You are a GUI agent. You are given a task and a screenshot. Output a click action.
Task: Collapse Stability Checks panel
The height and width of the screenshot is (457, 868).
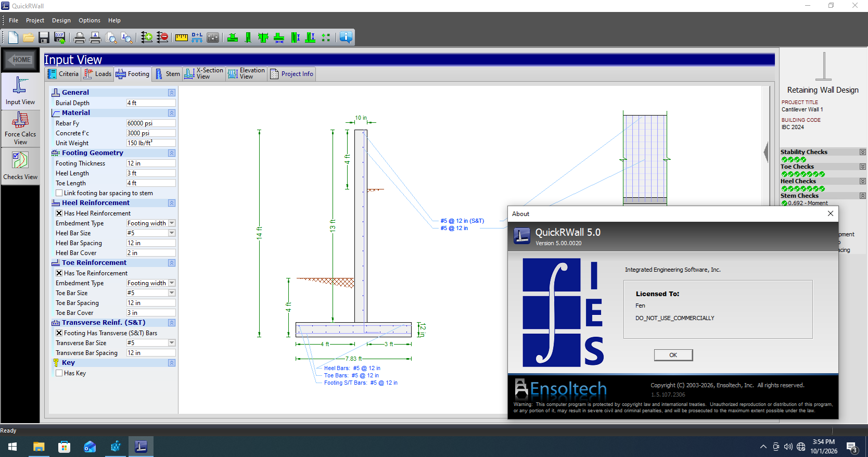point(862,152)
